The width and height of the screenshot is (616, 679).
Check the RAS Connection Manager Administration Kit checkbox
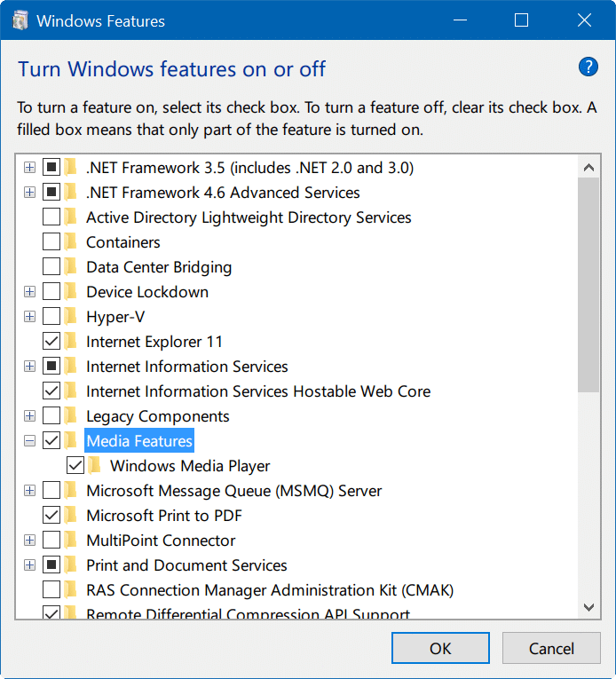[x=51, y=590]
